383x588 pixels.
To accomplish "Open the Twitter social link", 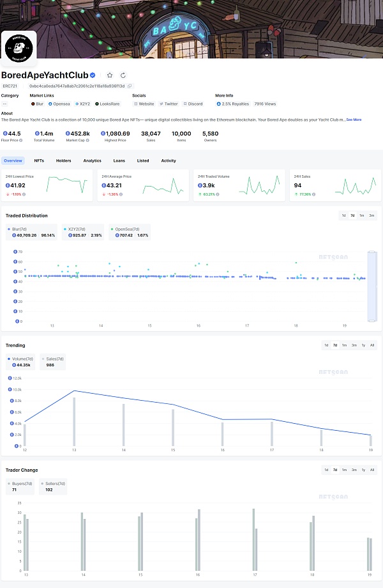I will [169, 104].
